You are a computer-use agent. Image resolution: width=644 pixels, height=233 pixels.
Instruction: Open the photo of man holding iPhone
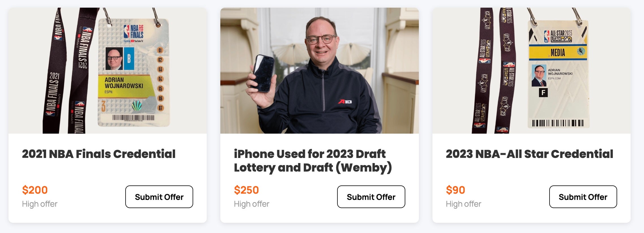320,70
